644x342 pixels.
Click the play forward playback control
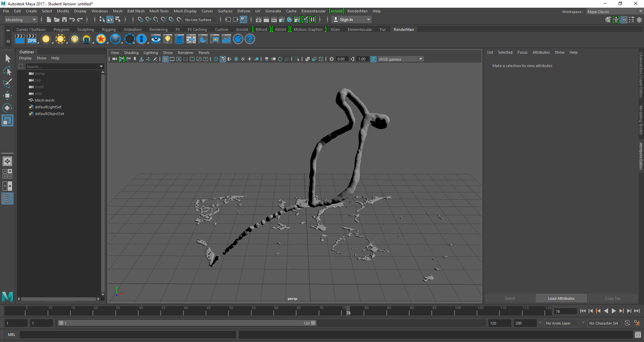pos(614,311)
